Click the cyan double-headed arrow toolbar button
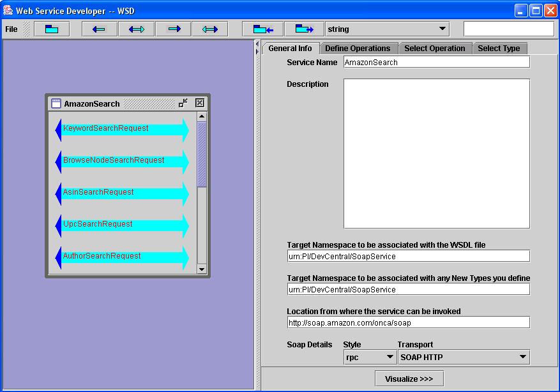Image resolution: width=560 pixels, height=392 pixels. [x=210, y=29]
